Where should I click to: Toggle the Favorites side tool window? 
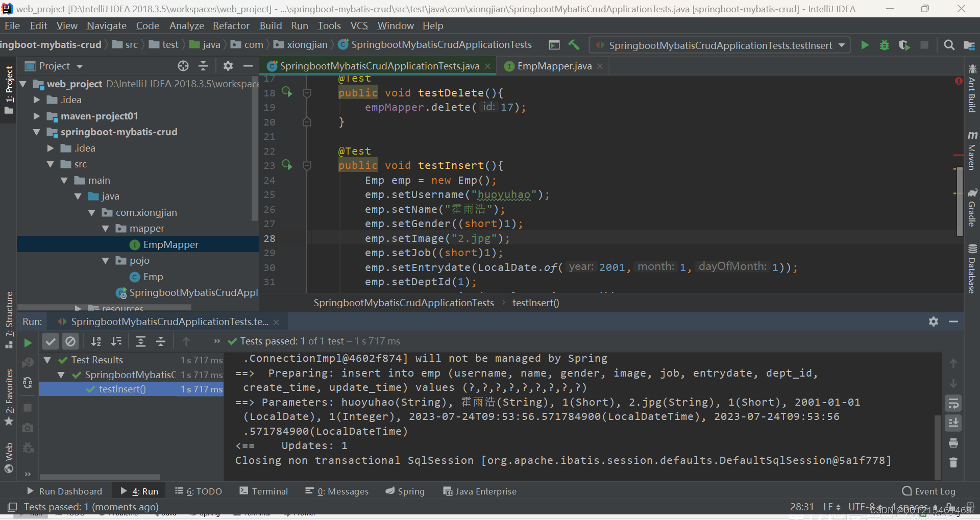coord(9,398)
